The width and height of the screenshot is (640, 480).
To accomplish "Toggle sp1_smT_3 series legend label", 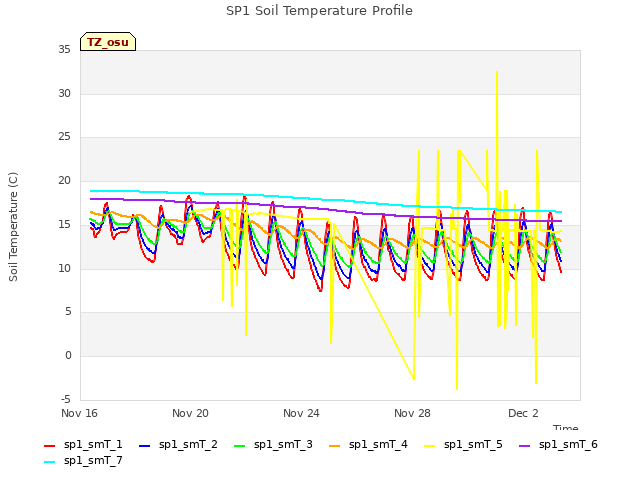I will (x=283, y=444).
